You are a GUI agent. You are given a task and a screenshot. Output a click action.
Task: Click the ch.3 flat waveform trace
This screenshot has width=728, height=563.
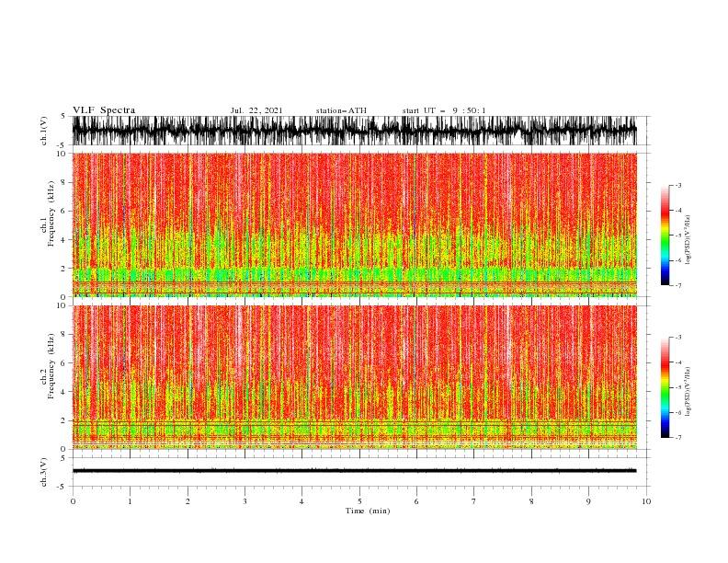[x=354, y=471]
